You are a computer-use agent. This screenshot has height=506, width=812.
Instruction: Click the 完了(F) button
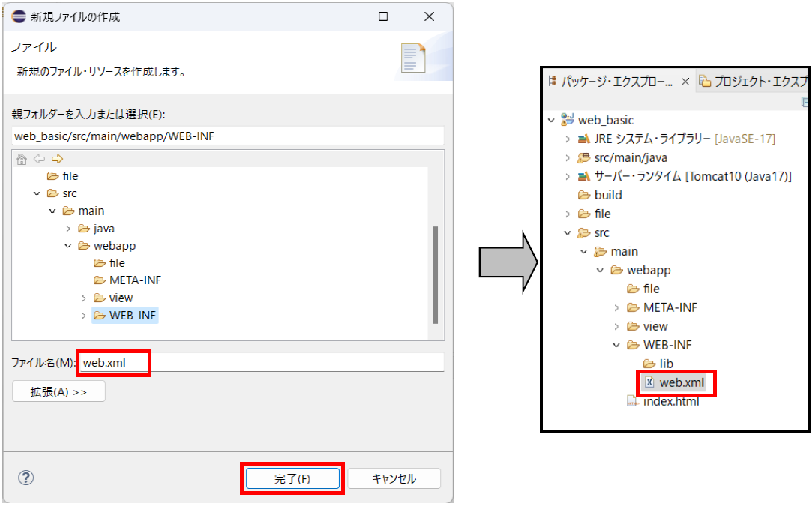pyautogui.click(x=292, y=478)
